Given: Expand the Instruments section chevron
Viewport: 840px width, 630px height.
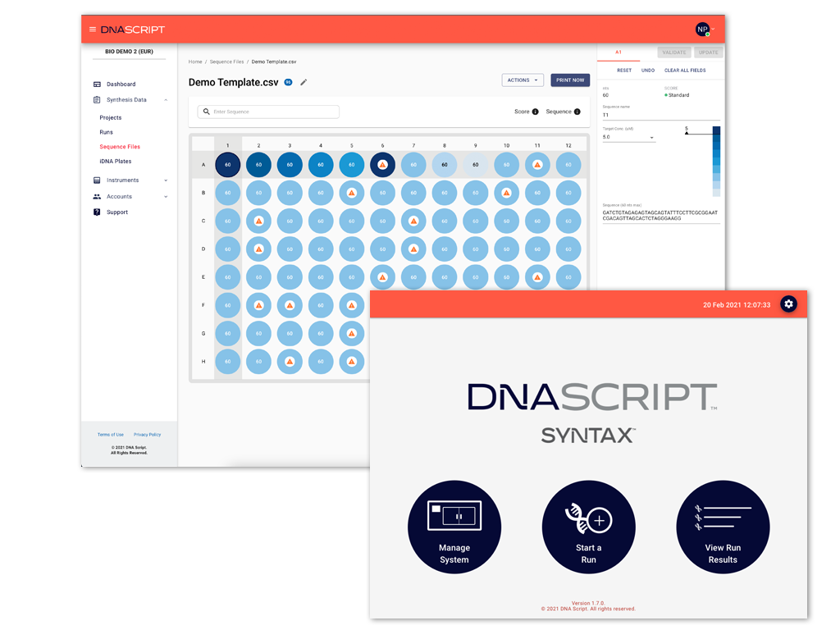Looking at the screenshot, I should click(x=166, y=180).
